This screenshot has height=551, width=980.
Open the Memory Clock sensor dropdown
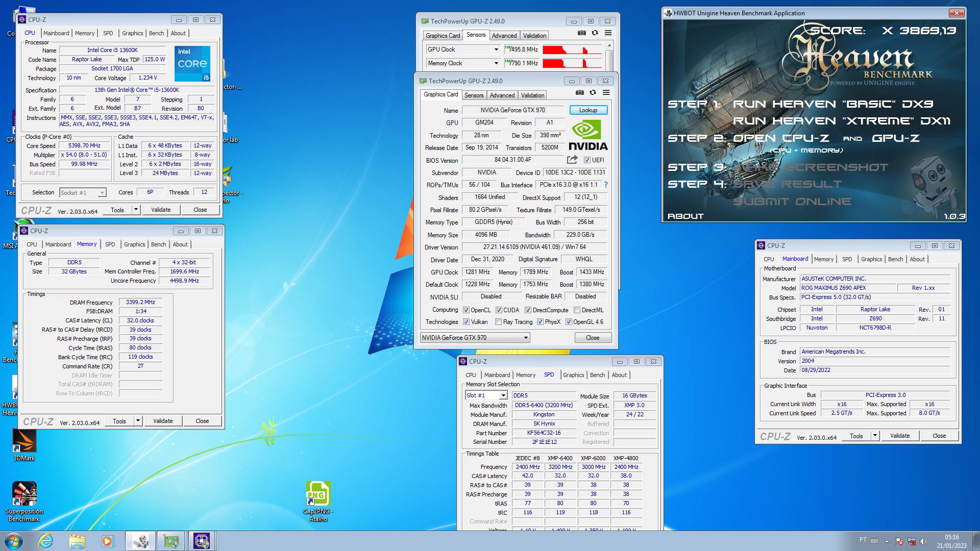[463, 63]
